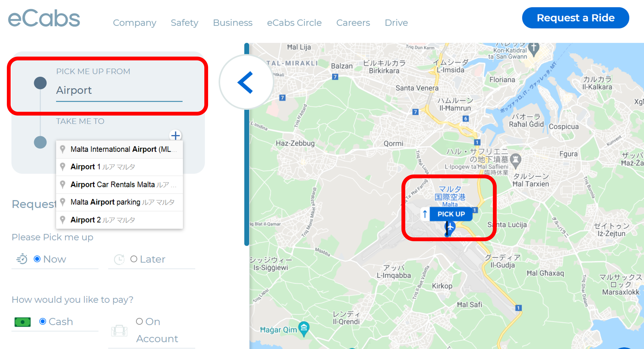
Task: Click the Cospicua label on map
Action: [x=564, y=127]
